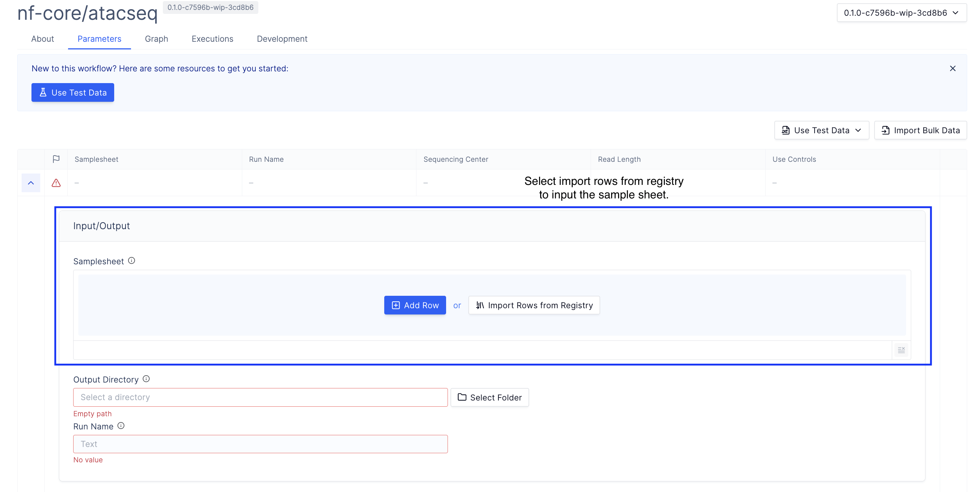Go to the Executions tab
The height and width of the screenshot is (492, 980).
pos(212,39)
